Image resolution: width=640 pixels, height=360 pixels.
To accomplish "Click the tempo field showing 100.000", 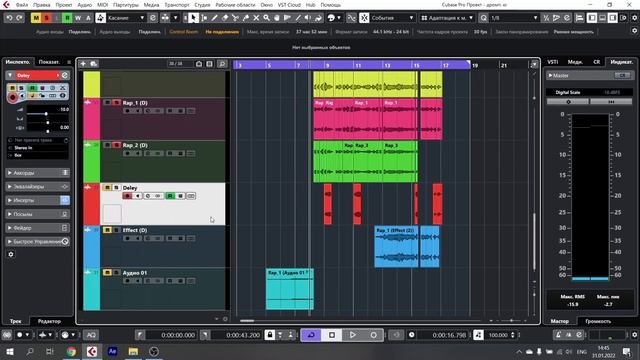I will 498,335.
